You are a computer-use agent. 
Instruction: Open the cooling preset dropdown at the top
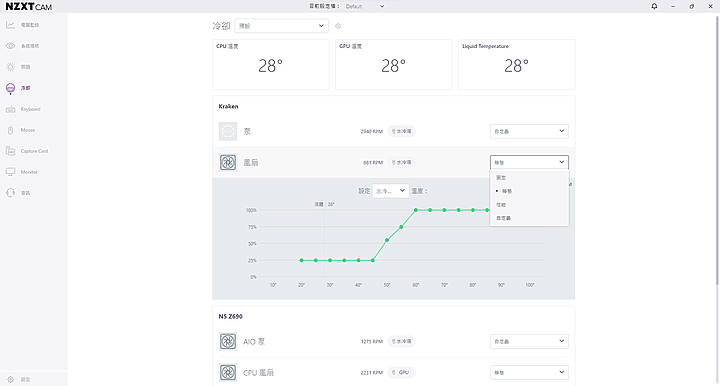coord(281,26)
